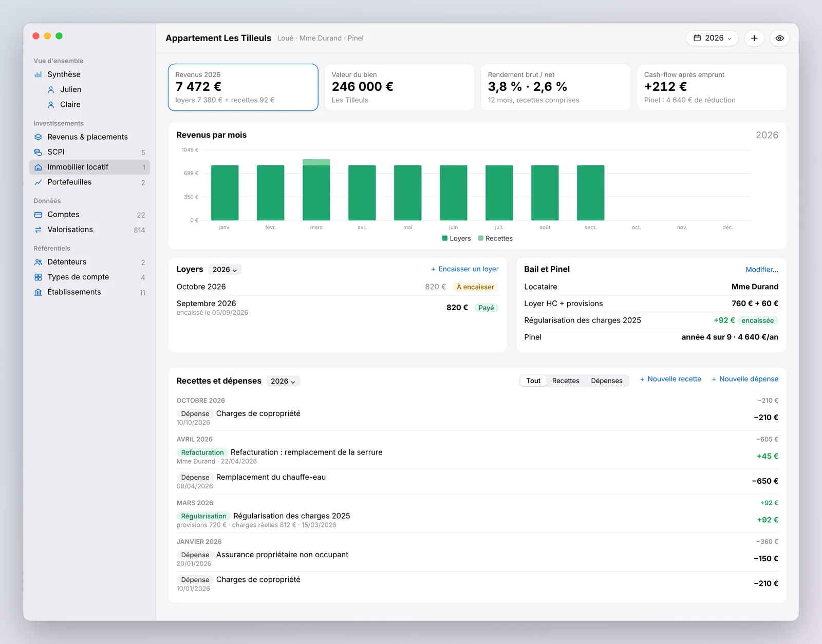Open Immobilier locatif in sidebar

pos(89,167)
